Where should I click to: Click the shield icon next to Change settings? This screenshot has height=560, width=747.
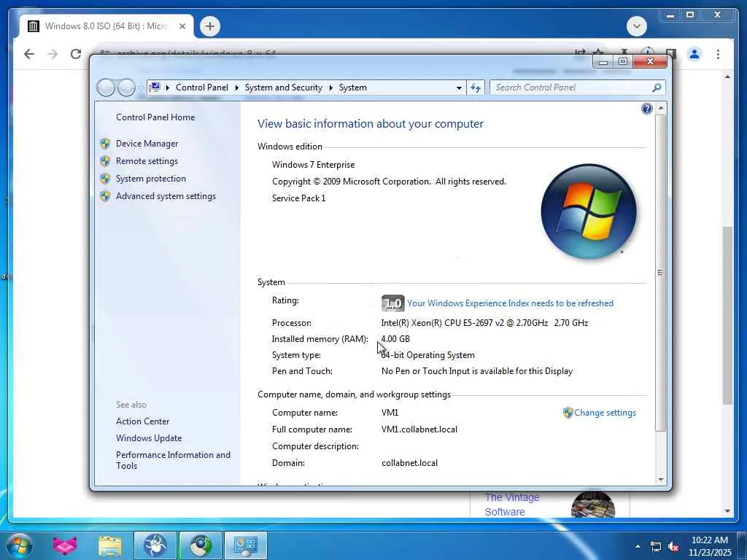tap(568, 413)
